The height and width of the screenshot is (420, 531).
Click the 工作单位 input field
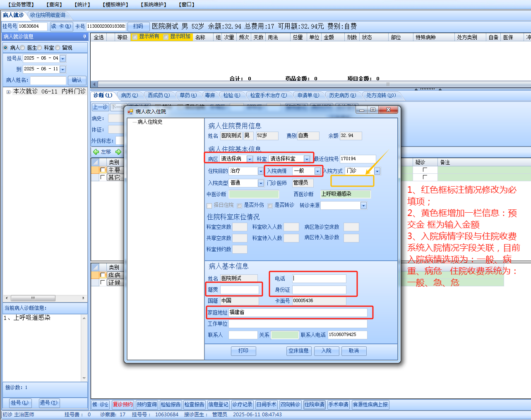pos(298,324)
